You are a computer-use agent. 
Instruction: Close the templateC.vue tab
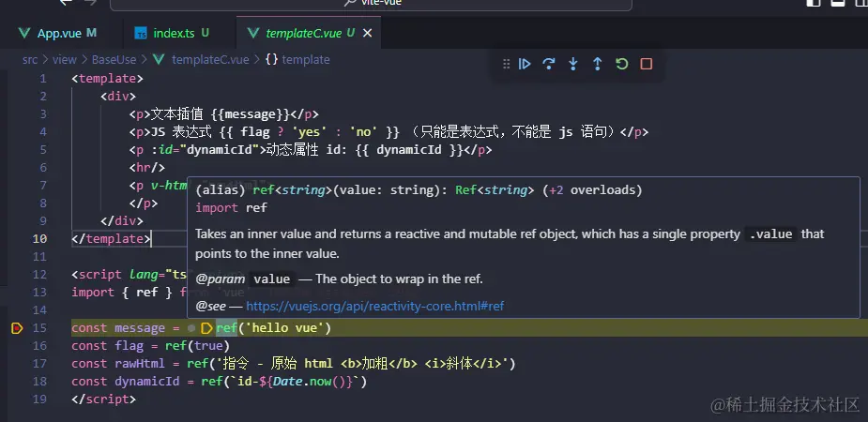click(x=367, y=33)
